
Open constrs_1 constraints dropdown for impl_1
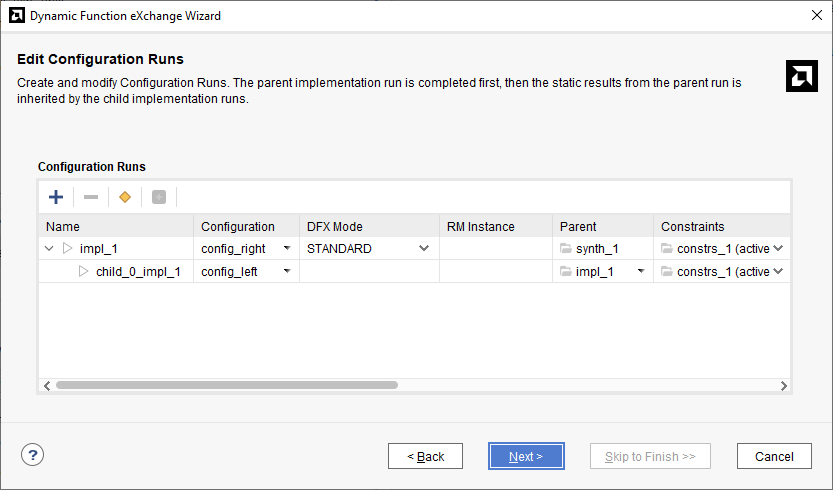click(778, 248)
